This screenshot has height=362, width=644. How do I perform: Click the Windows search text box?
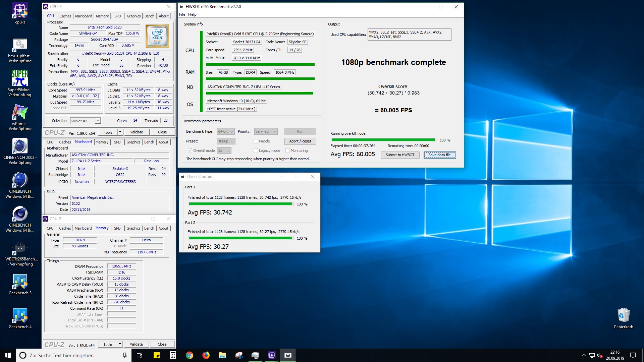click(x=74, y=355)
